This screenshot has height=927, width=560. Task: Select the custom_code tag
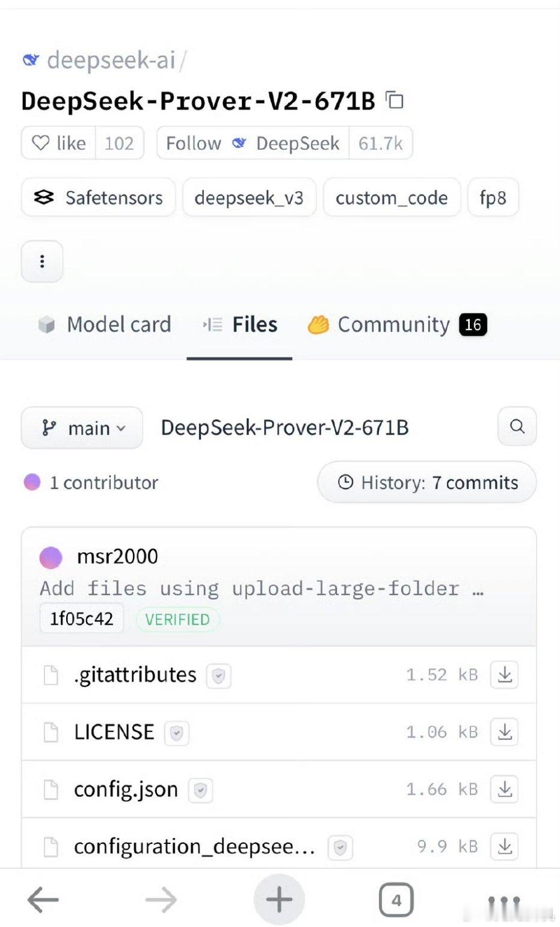click(x=392, y=197)
